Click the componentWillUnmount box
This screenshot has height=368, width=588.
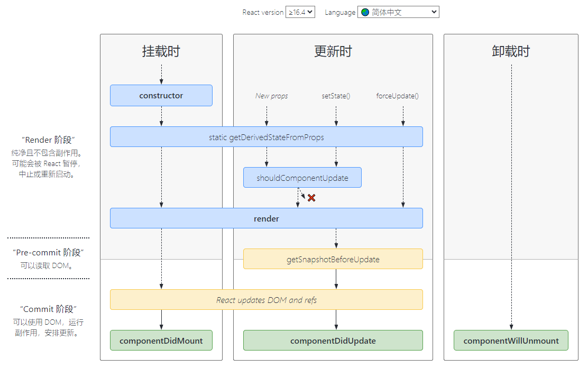click(x=511, y=341)
